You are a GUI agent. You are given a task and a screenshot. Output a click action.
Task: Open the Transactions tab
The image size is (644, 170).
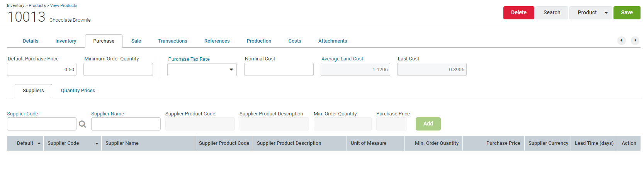(173, 41)
